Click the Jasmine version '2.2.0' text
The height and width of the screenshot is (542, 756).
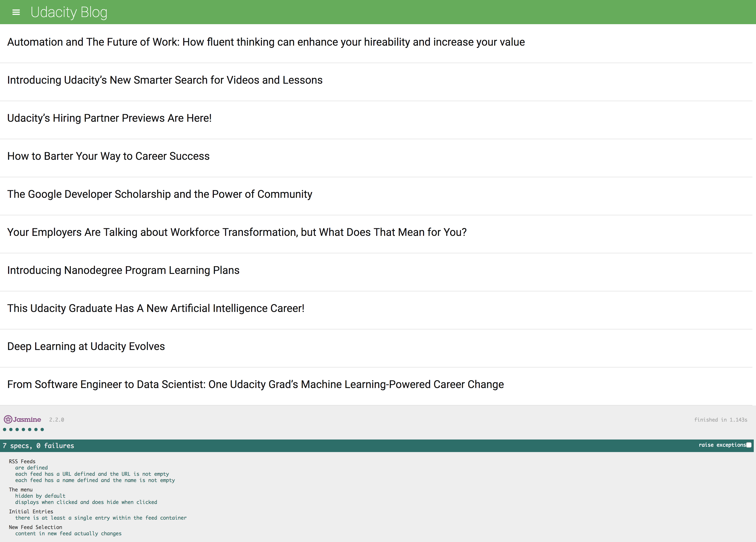(57, 420)
